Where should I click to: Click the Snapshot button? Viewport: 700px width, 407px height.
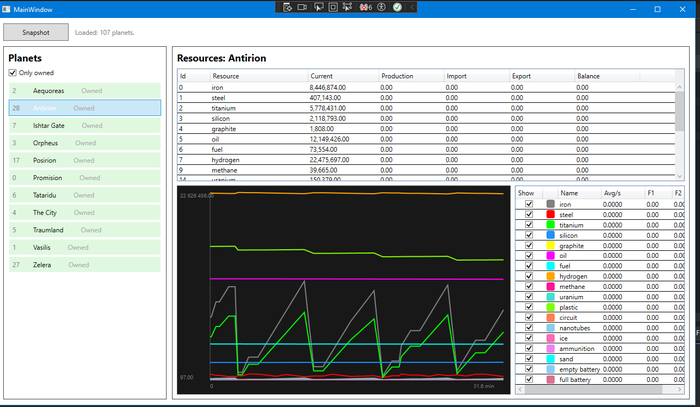36,32
